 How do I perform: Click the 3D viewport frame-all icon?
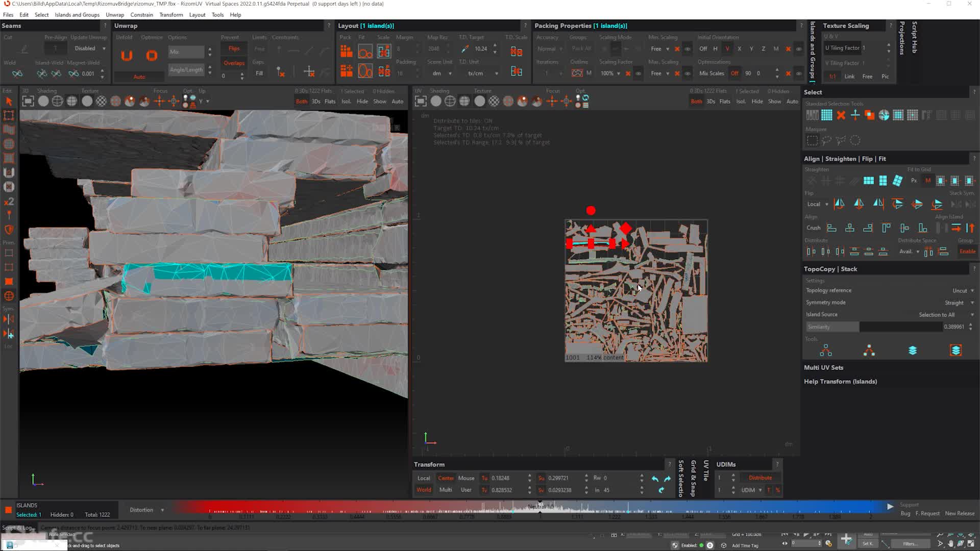tap(28, 101)
